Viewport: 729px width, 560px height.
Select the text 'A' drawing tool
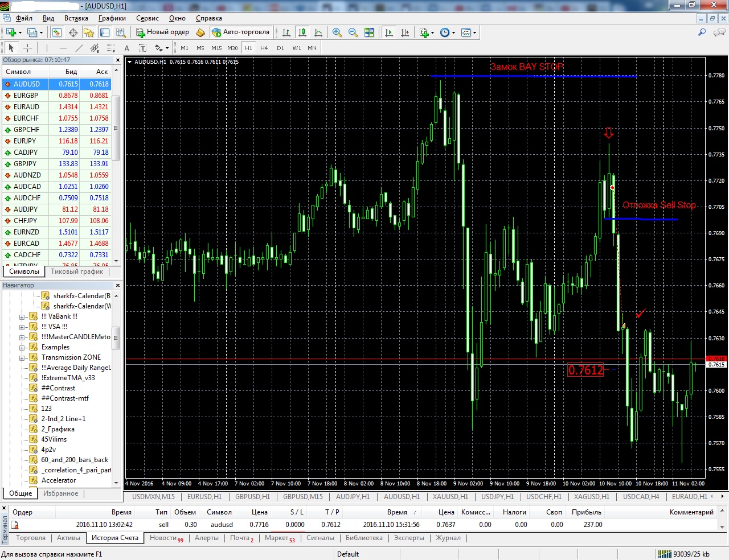click(127, 48)
